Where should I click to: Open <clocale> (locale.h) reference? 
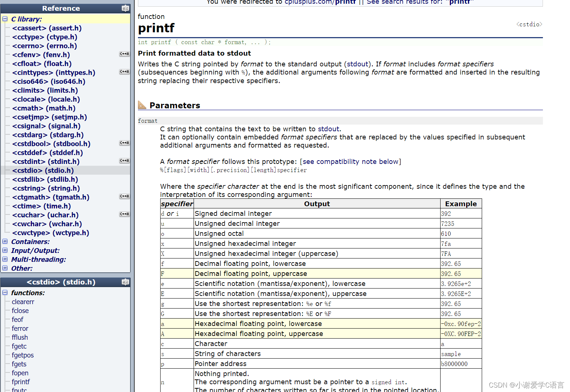click(46, 99)
